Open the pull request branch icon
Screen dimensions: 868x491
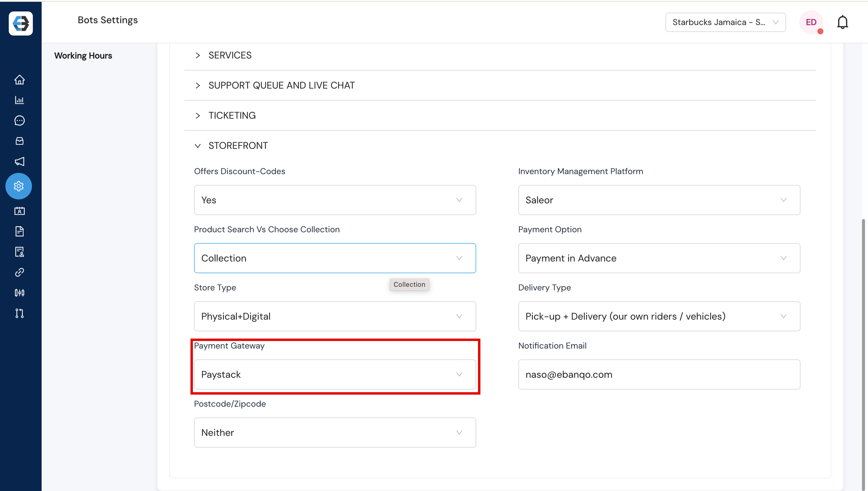pyautogui.click(x=19, y=313)
